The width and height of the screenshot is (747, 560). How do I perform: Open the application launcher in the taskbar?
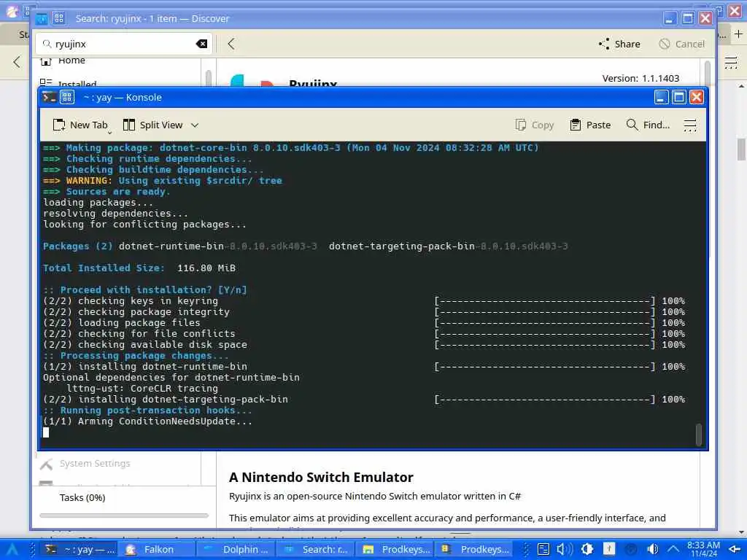[12, 549]
